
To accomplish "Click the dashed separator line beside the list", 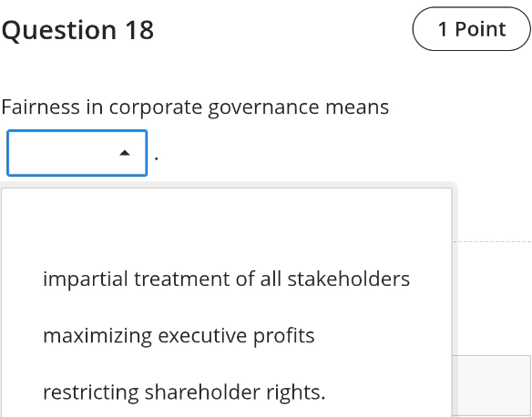I will coord(492,241).
